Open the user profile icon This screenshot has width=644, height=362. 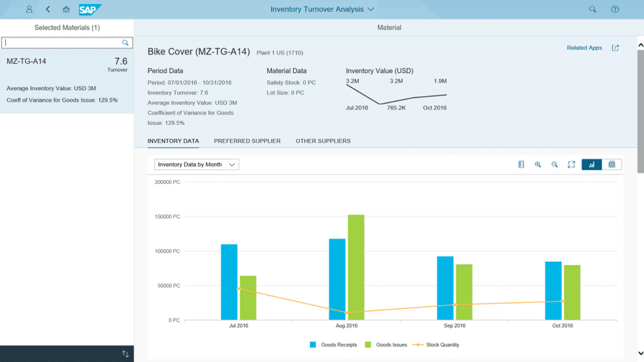(29, 9)
